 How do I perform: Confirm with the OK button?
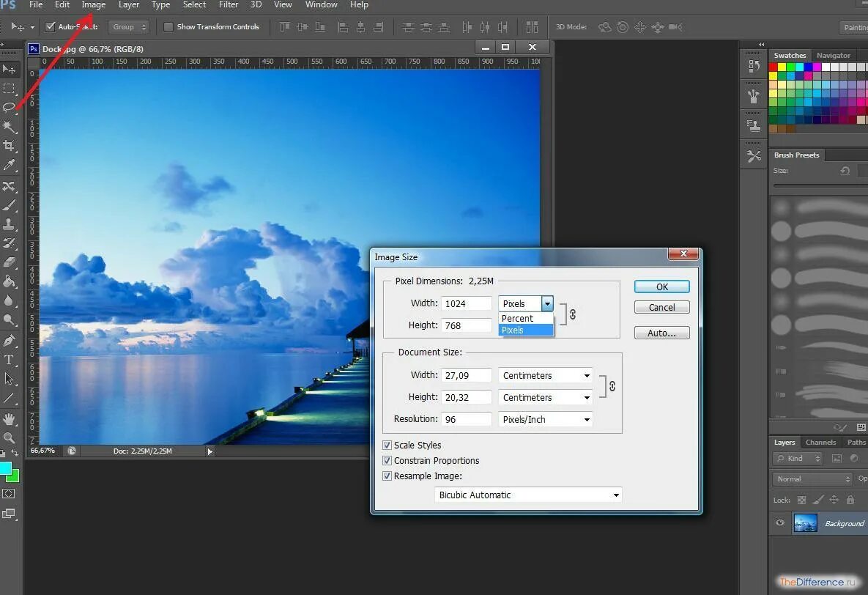click(x=661, y=287)
